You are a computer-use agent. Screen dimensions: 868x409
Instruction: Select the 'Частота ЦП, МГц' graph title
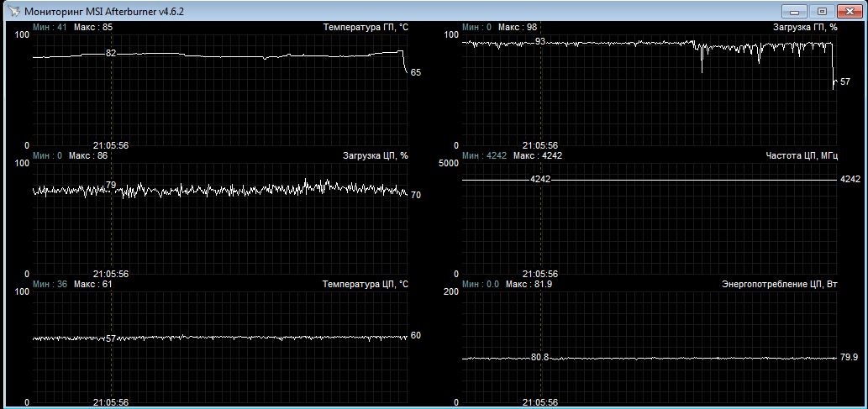coord(802,155)
